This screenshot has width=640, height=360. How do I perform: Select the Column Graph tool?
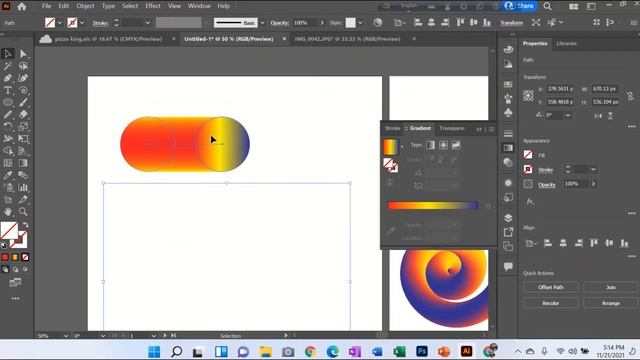(23, 187)
